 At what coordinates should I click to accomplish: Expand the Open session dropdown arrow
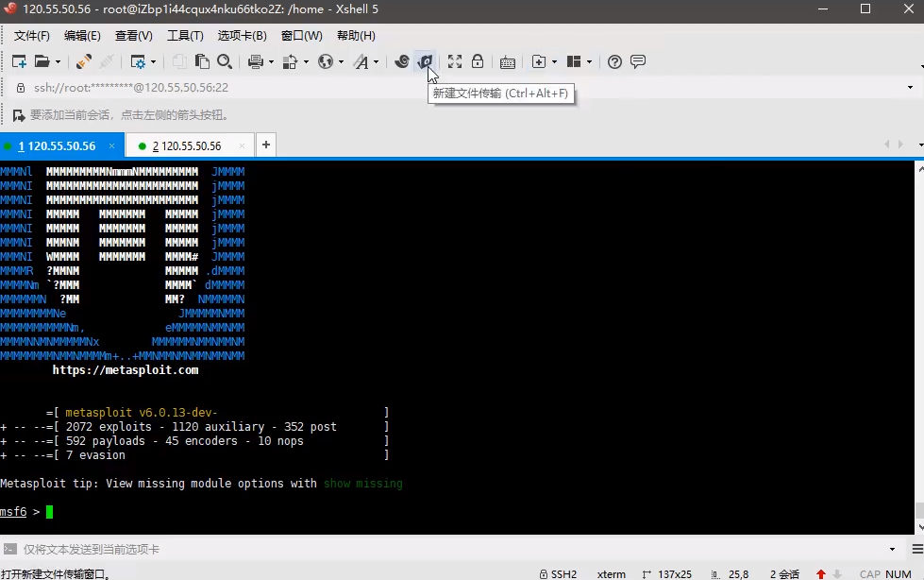58,61
